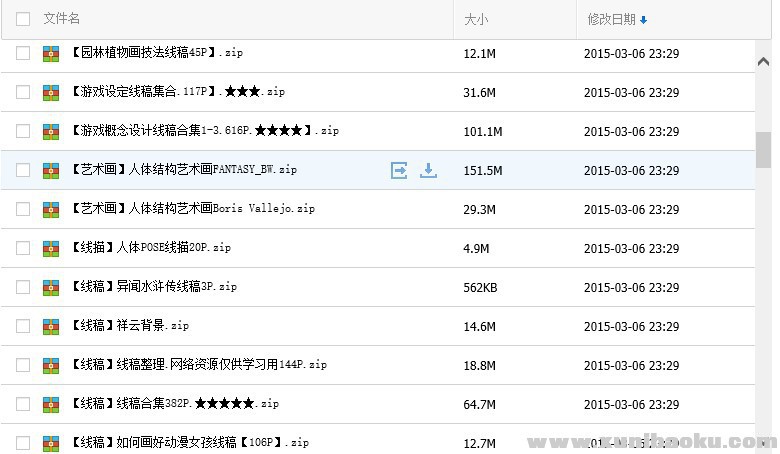Screen dimensions: 780x454
Task: Sort files by the 文件名 column header
Action: coord(62,19)
